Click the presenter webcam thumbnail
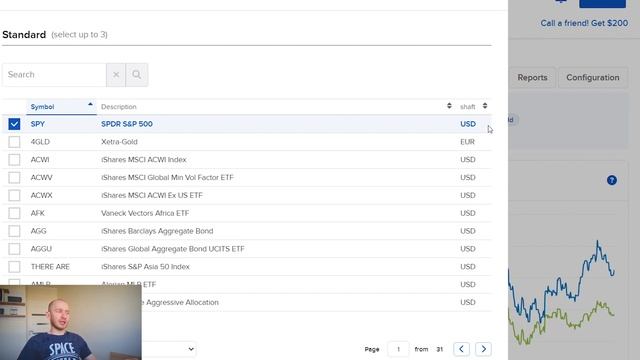Screen dimensions: 640x360 pos(71,322)
